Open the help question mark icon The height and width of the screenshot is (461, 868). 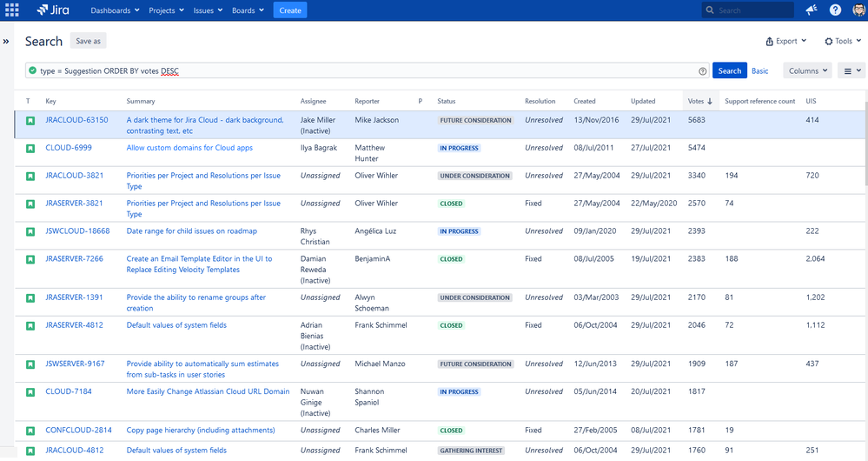pyautogui.click(x=835, y=10)
